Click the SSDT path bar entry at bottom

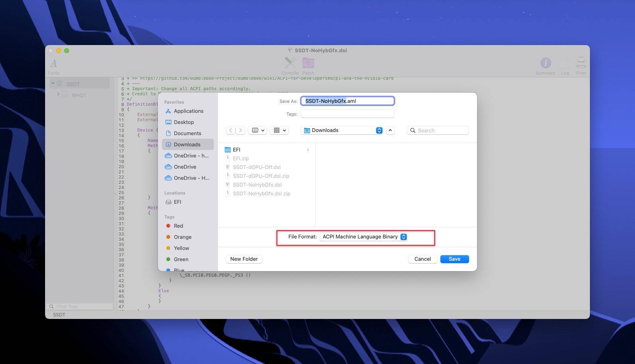(59, 315)
